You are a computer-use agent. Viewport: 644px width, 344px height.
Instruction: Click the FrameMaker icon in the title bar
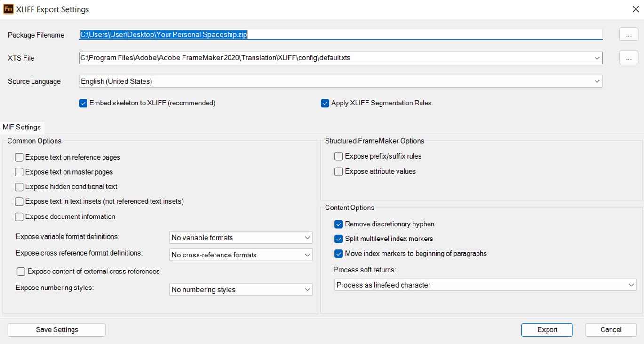click(8, 8)
